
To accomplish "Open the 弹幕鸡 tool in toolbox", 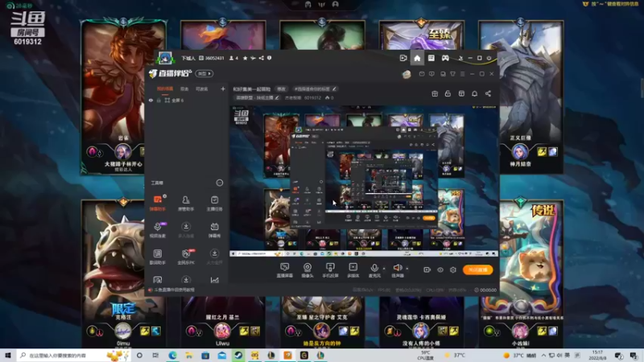I will 214,230.
